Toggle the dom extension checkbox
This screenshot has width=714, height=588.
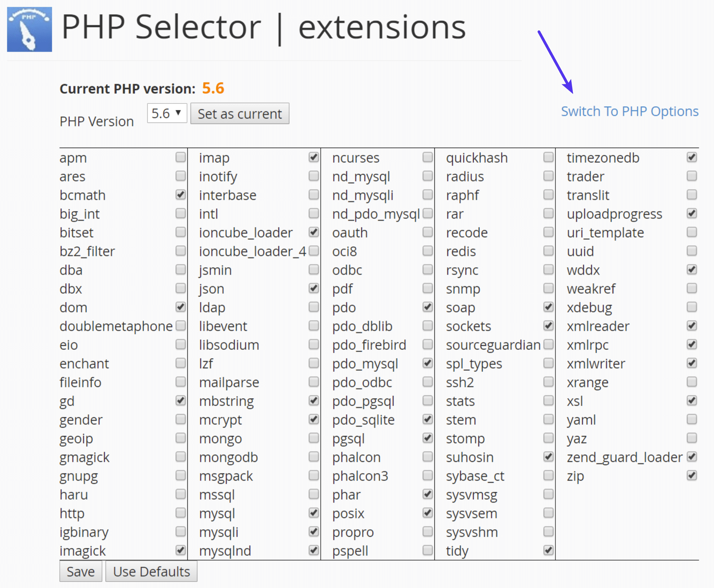[178, 306]
